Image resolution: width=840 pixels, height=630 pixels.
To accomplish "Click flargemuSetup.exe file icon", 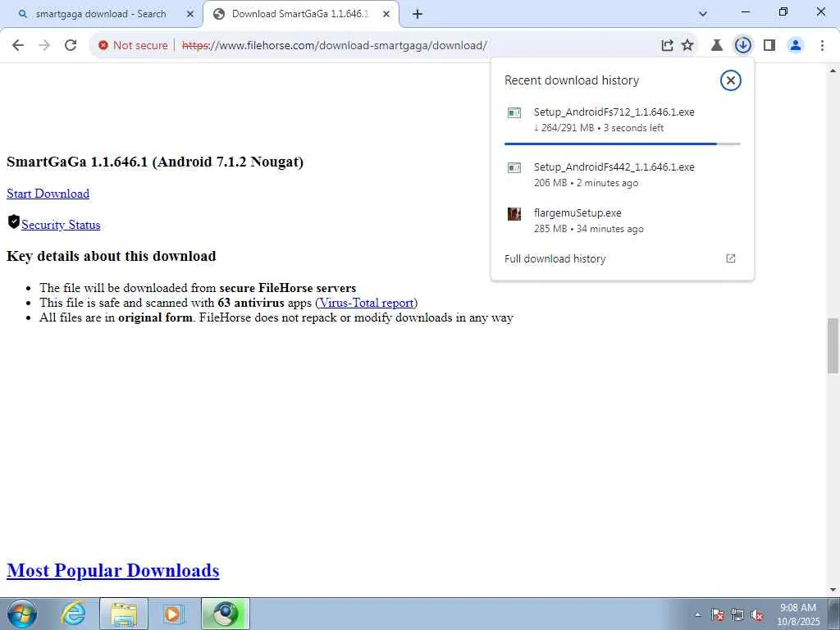I will 514,214.
